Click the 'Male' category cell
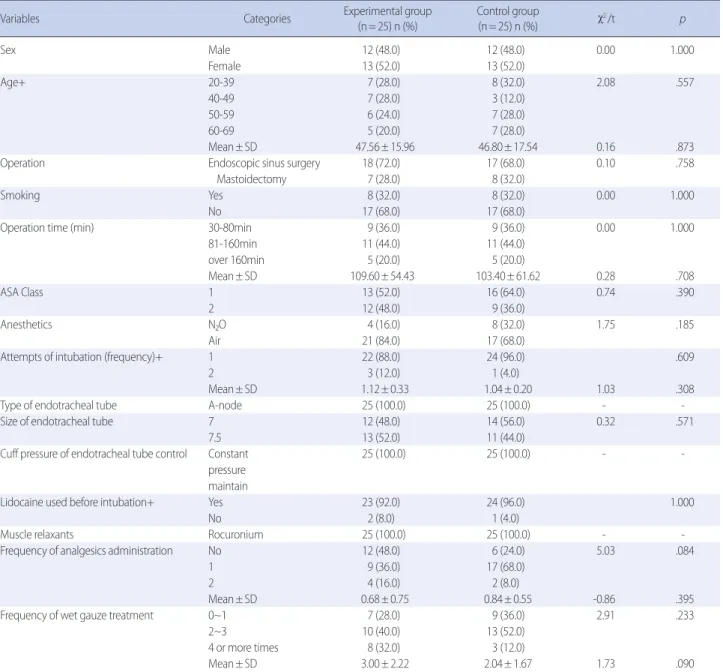Screen dimensions: 723x672 tap(219, 50)
